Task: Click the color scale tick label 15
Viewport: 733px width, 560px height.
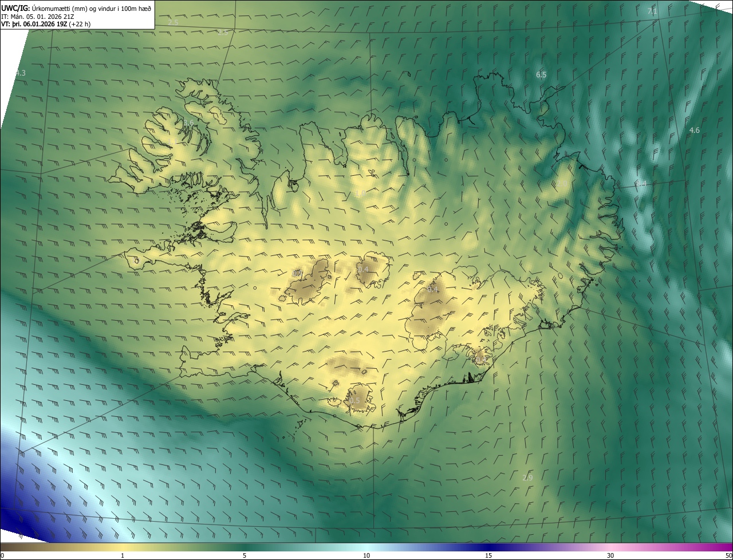Action: point(488,555)
